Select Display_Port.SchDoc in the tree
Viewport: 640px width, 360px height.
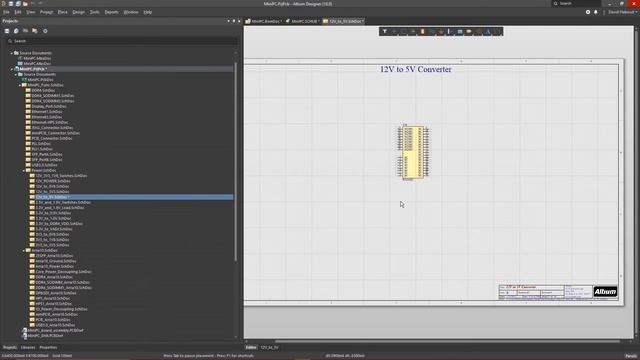49,106
